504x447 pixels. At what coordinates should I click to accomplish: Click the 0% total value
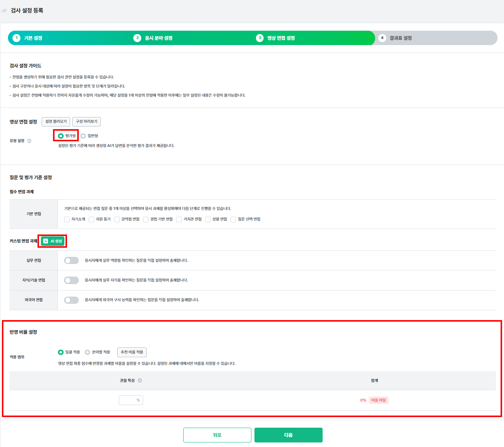click(x=363, y=400)
